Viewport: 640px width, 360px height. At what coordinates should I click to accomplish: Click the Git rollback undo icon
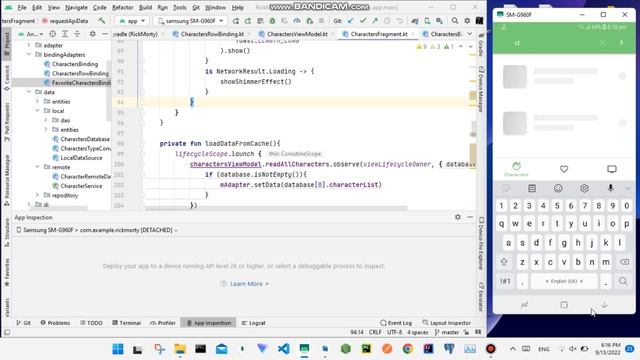[x=400, y=21]
